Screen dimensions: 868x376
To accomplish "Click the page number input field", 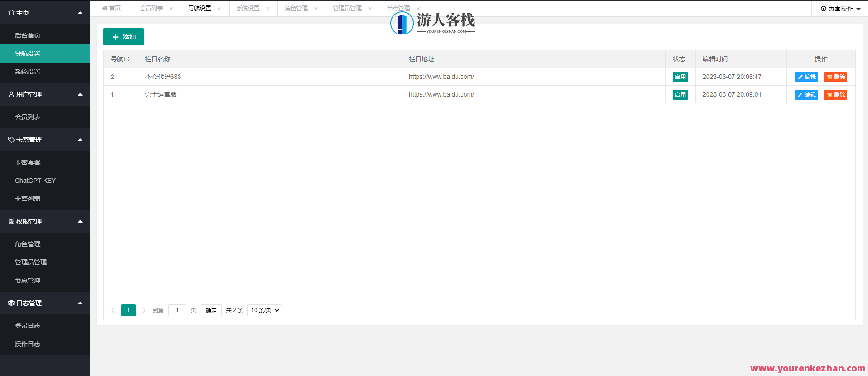I will 177,310.
